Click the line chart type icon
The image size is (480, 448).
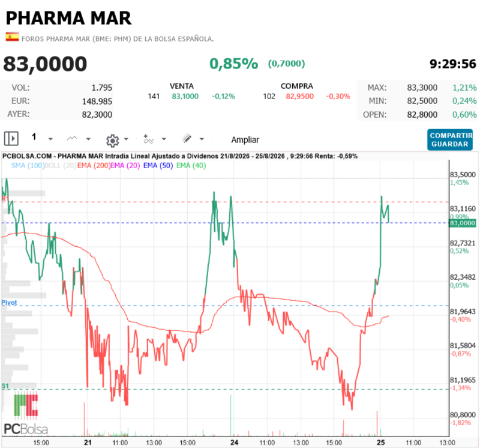(72, 139)
